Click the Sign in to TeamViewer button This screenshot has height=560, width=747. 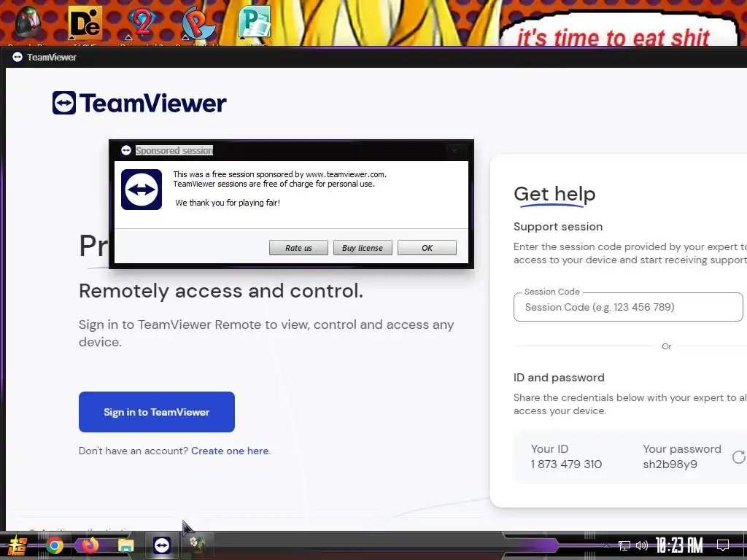click(157, 412)
